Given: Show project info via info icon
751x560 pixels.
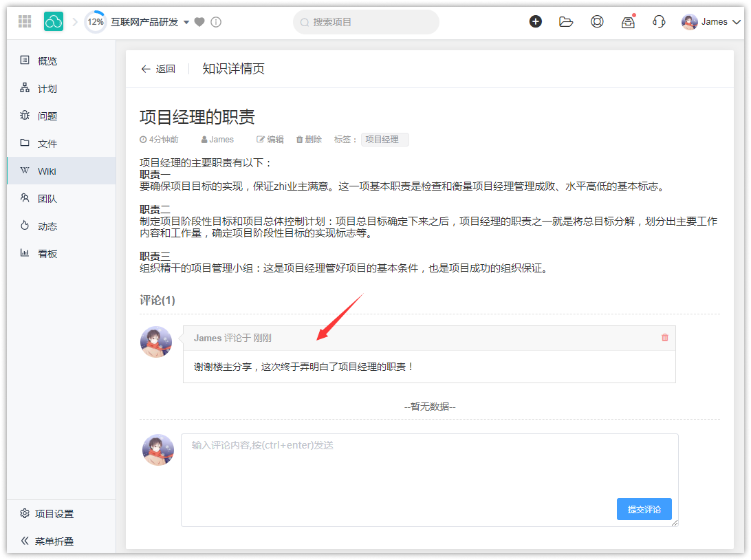Looking at the screenshot, I should coord(216,22).
